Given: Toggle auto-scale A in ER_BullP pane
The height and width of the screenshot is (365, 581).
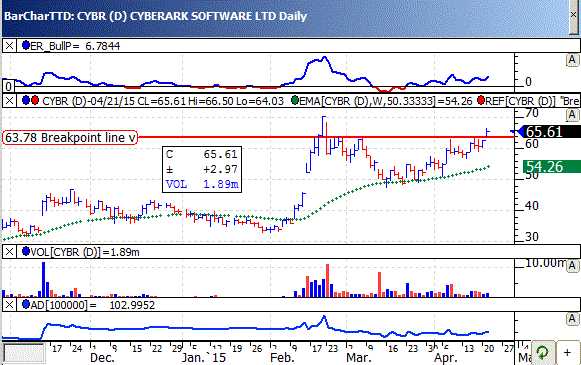Looking at the screenshot, I should click(572, 60).
